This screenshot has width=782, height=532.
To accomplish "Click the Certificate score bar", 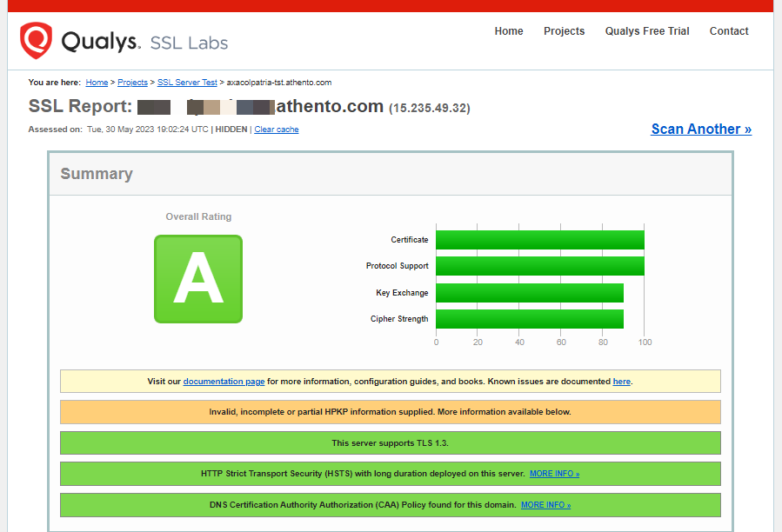I will pos(539,240).
